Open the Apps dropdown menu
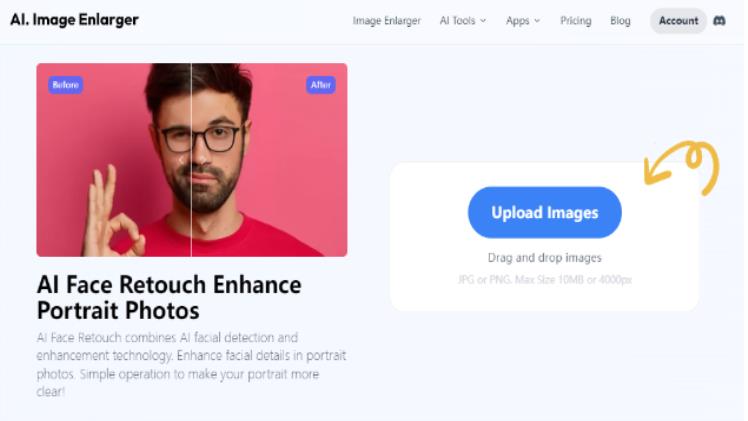The image size is (748, 421). [522, 21]
